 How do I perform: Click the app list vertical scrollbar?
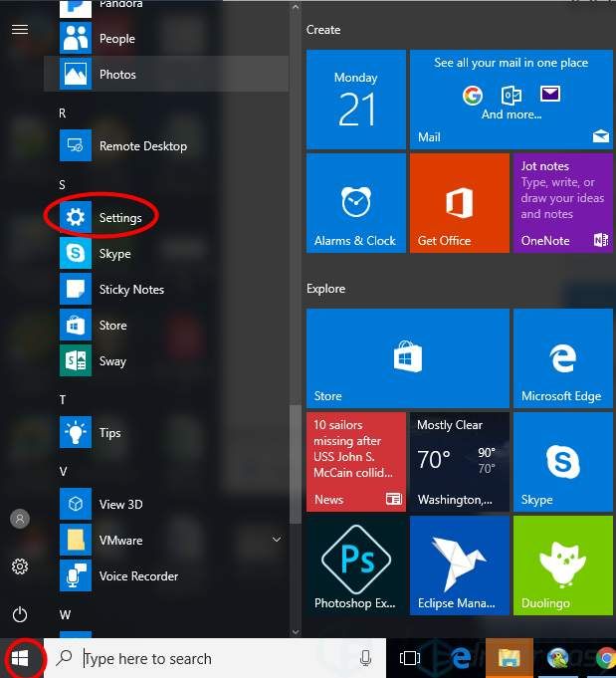click(x=295, y=463)
